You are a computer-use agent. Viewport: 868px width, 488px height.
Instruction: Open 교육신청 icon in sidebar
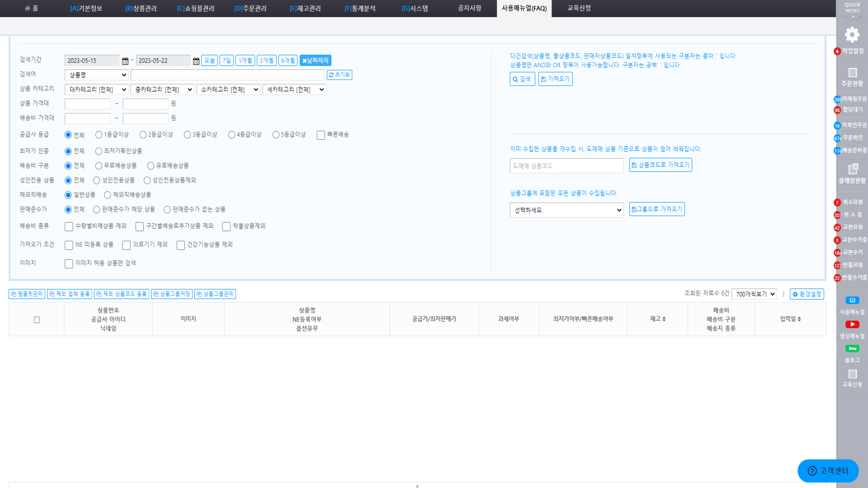[853, 374]
